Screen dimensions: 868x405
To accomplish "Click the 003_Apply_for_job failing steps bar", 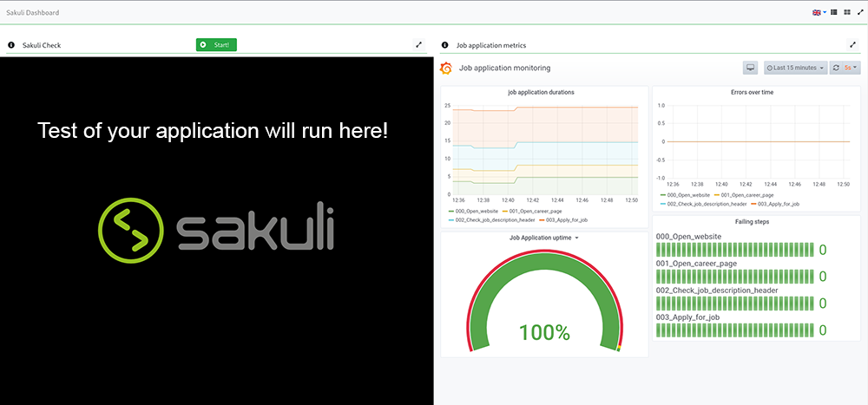I will [734, 330].
